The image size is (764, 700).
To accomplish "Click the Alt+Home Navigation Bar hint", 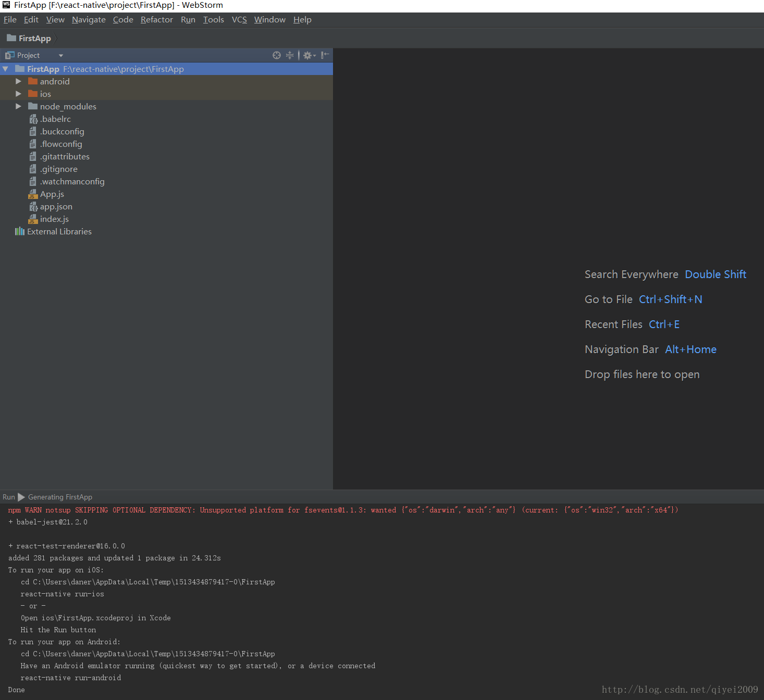I will 691,349.
